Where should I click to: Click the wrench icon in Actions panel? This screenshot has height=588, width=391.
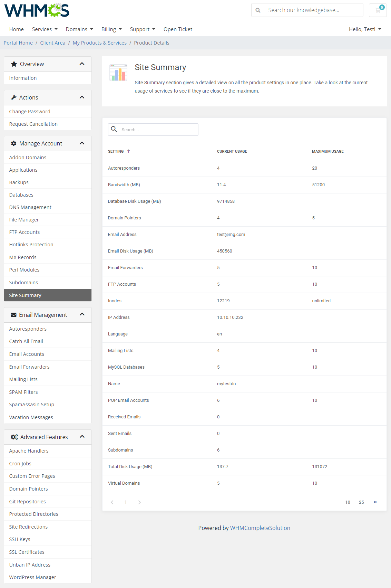14,97
